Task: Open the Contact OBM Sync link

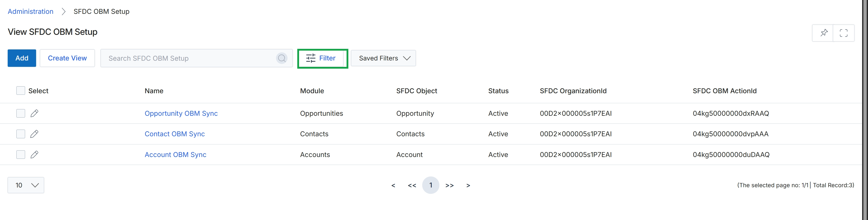Action: [x=175, y=134]
